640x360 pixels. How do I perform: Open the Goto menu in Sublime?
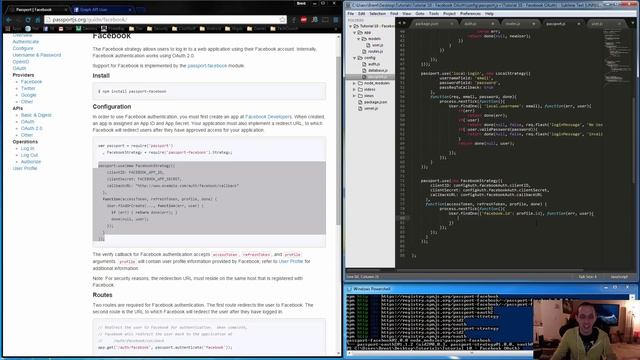coord(420,13)
